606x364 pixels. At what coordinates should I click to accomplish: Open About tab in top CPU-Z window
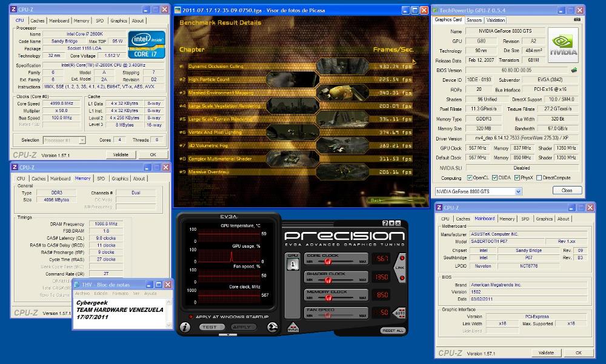pyautogui.click(x=138, y=21)
